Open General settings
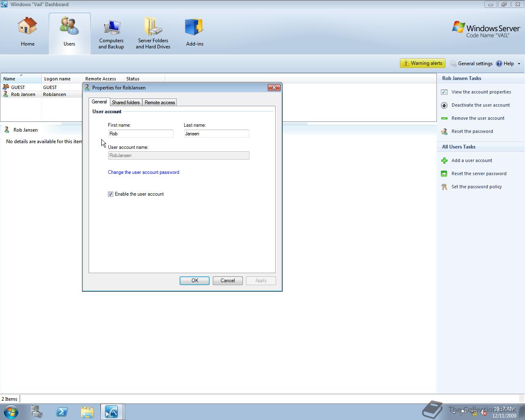This screenshot has height=420, width=525. pos(471,64)
